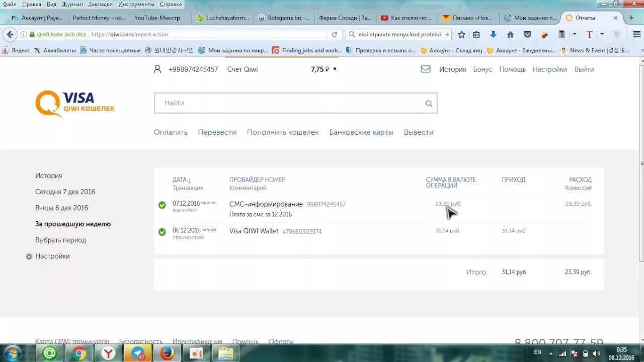Close the Отчеты tab

[615, 18]
